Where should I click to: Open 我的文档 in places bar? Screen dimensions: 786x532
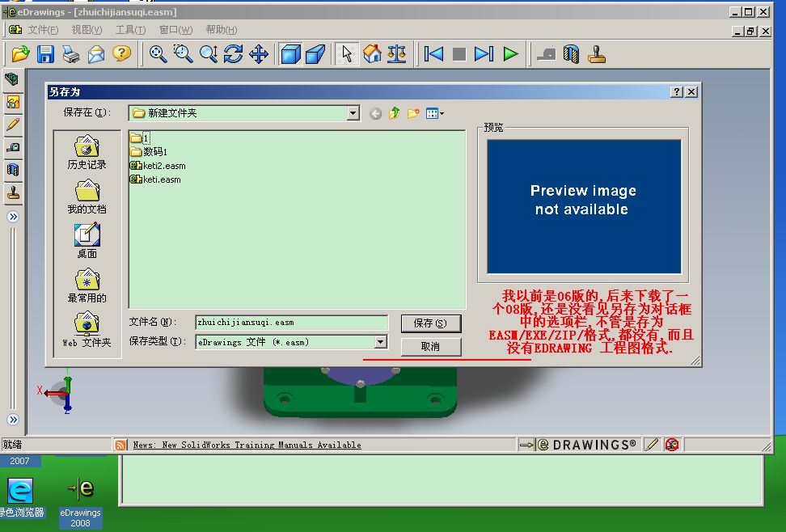click(87, 197)
